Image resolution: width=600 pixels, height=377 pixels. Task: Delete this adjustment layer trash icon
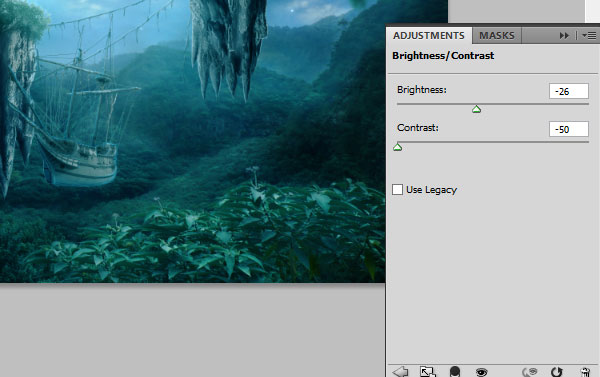[x=585, y=372]
